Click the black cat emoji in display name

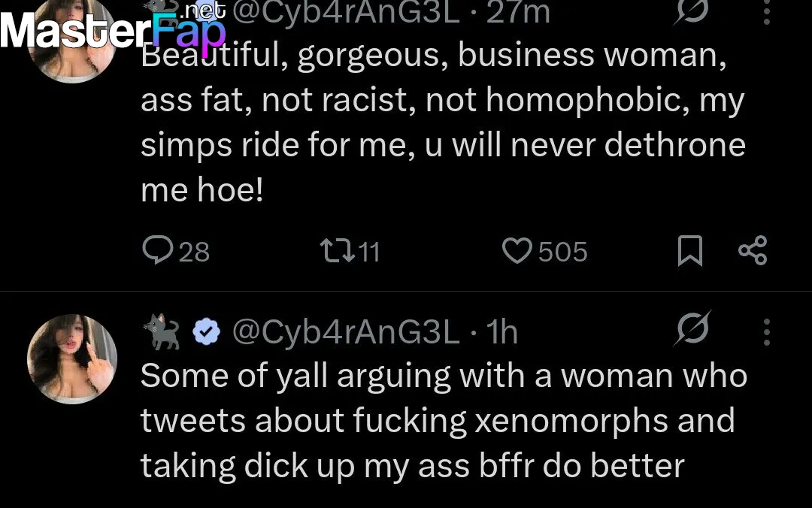(161, 333)
